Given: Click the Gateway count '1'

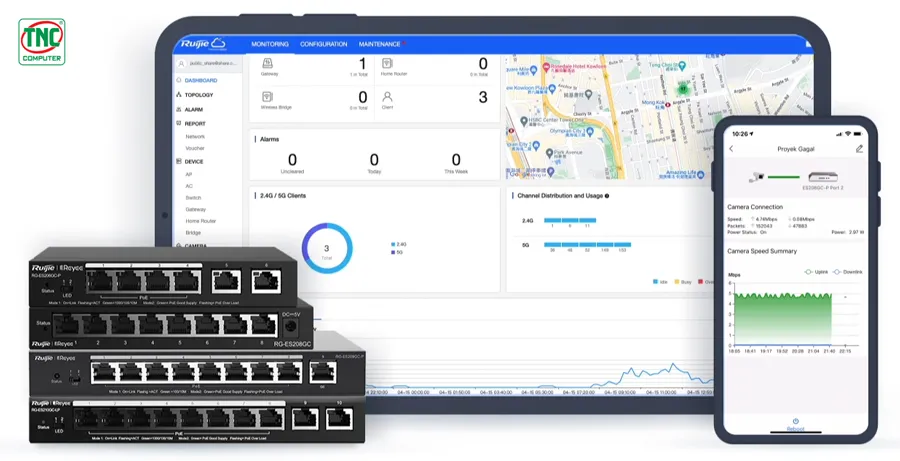Looking at the screenshot, I should click(x=362, y=64).
